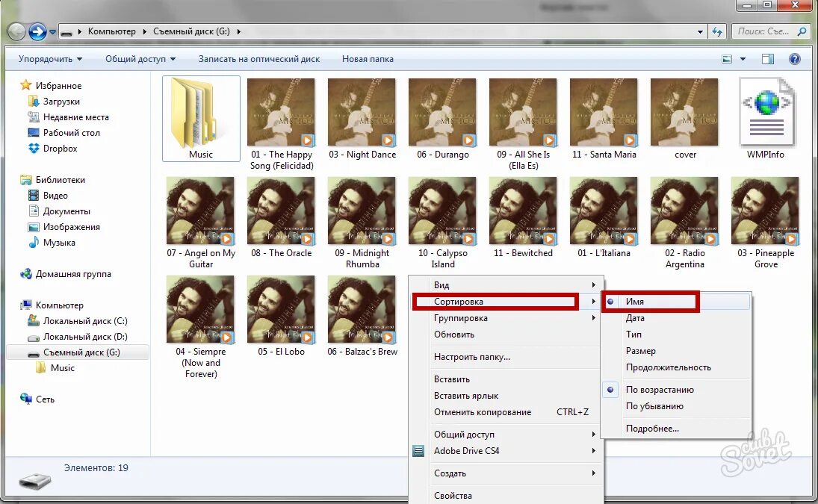The height and width of the screenshot is (504, 818).
Task: Expand the Группировка context submenu
Action: click(506, 318)
